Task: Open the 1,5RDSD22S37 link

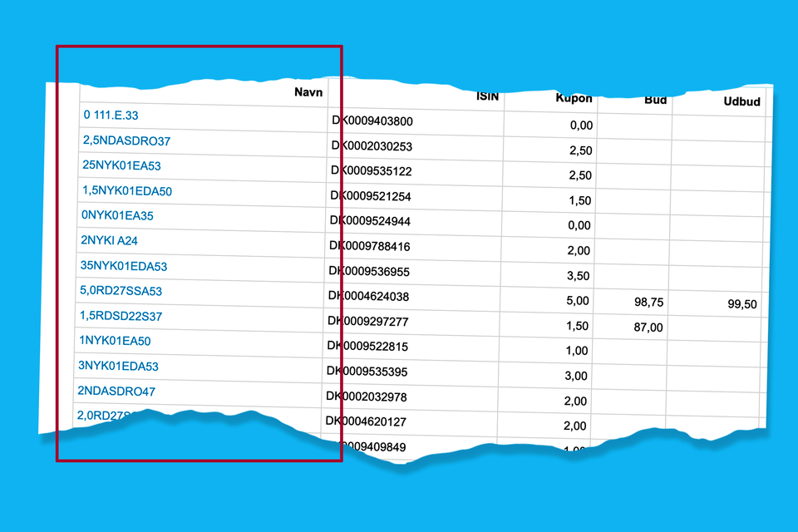Action: point(121,316)
